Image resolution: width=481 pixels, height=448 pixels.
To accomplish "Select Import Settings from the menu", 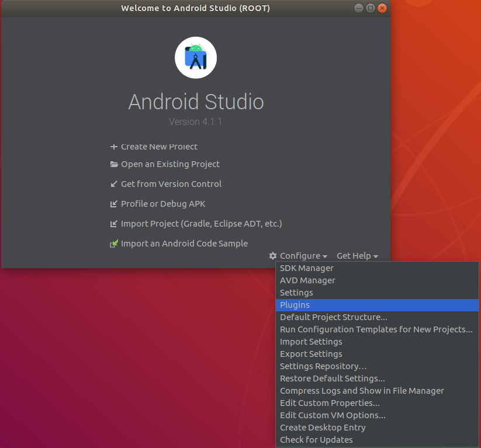I will point(378,342).
